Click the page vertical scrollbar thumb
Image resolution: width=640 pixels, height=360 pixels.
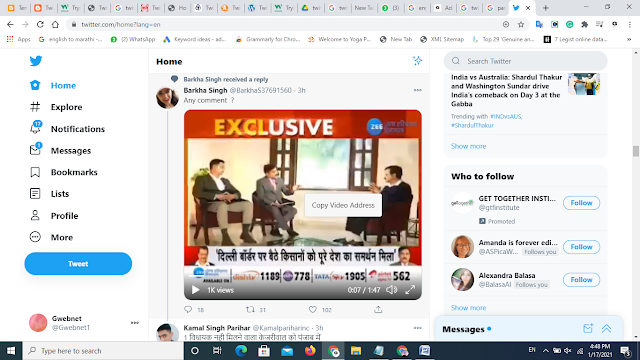point(636,151)
